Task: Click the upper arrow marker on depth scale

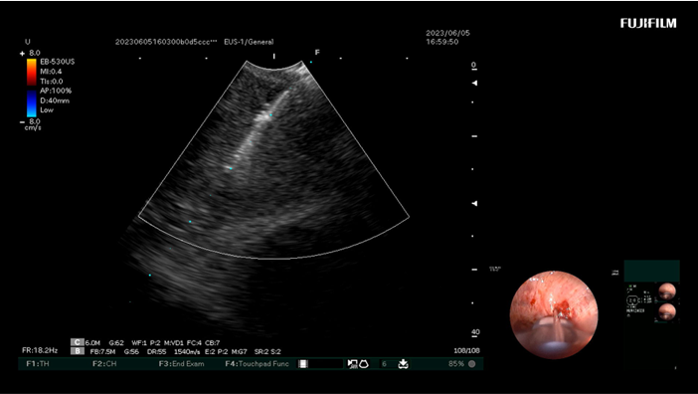Action: tap(475, 83)
